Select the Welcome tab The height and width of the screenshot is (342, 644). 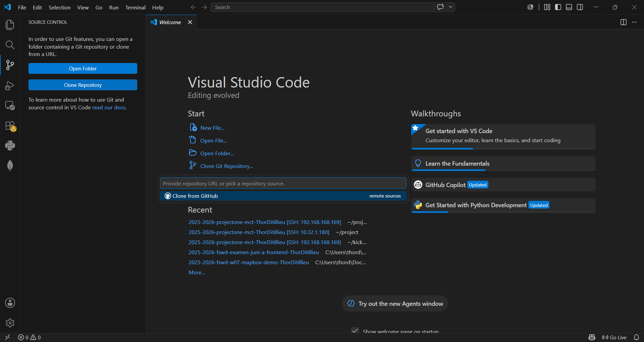coord(170,22)
